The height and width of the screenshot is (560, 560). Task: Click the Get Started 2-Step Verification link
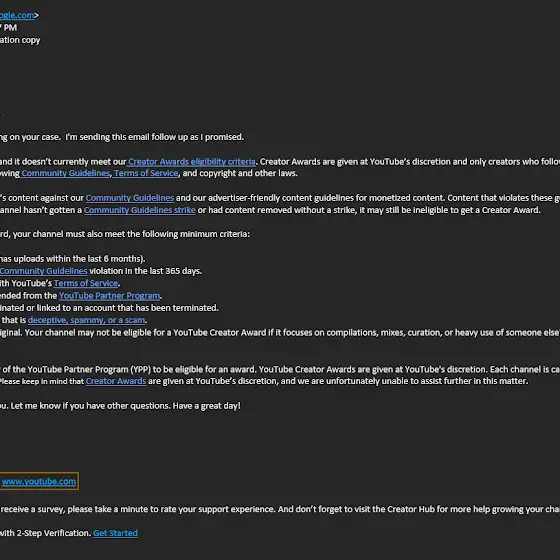click(115, 533)
